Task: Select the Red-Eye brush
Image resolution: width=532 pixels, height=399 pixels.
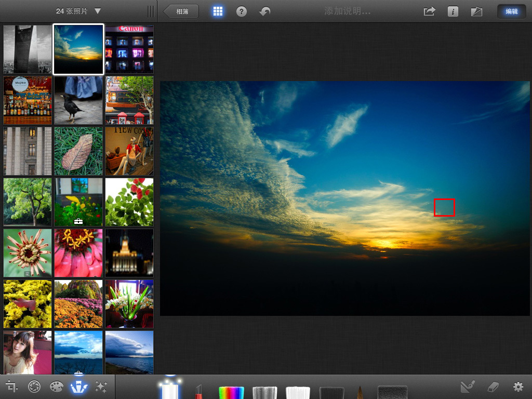Action: [200, 390]
